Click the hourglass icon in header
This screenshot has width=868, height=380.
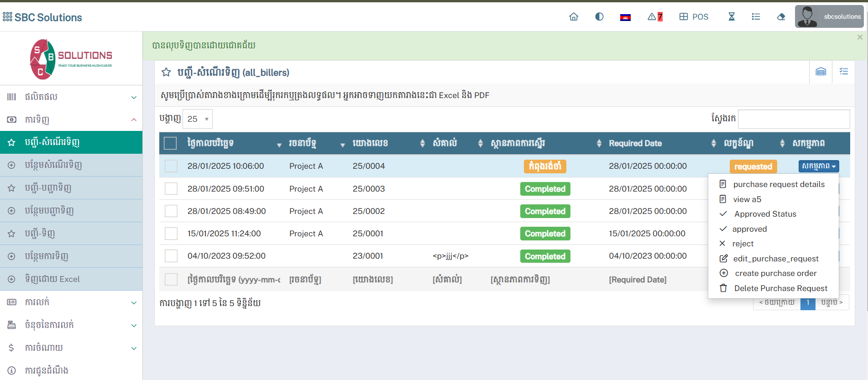point(731,17)
